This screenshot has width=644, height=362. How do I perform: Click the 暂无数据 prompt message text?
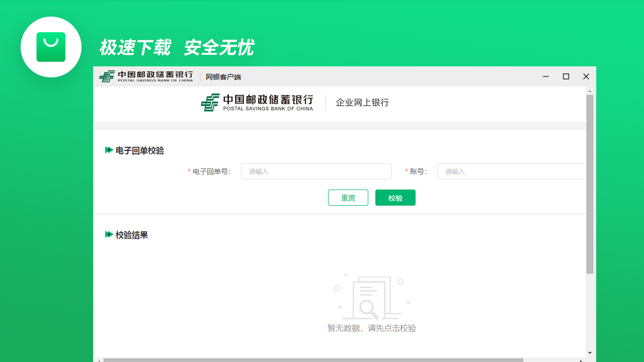coord(372,328)
